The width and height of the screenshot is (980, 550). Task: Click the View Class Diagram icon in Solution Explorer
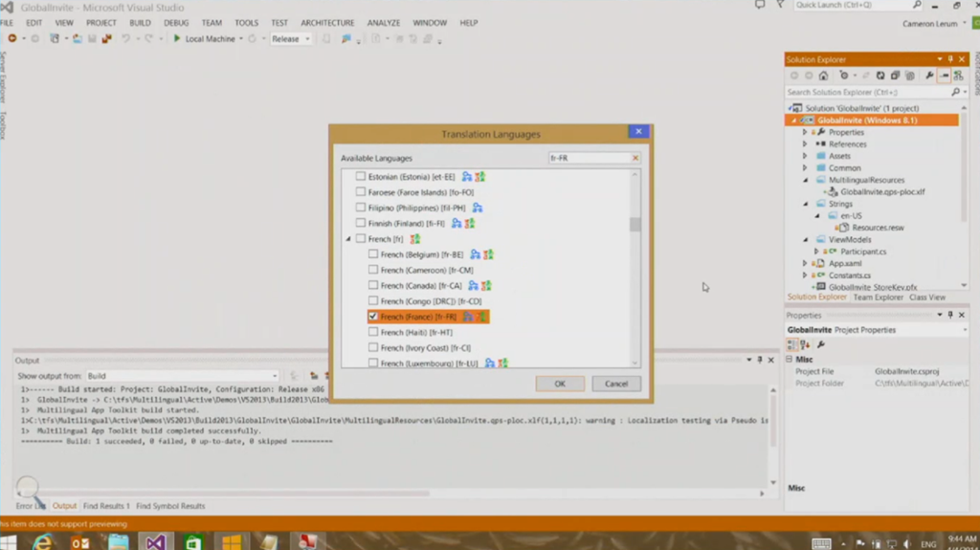coord(959,76)
